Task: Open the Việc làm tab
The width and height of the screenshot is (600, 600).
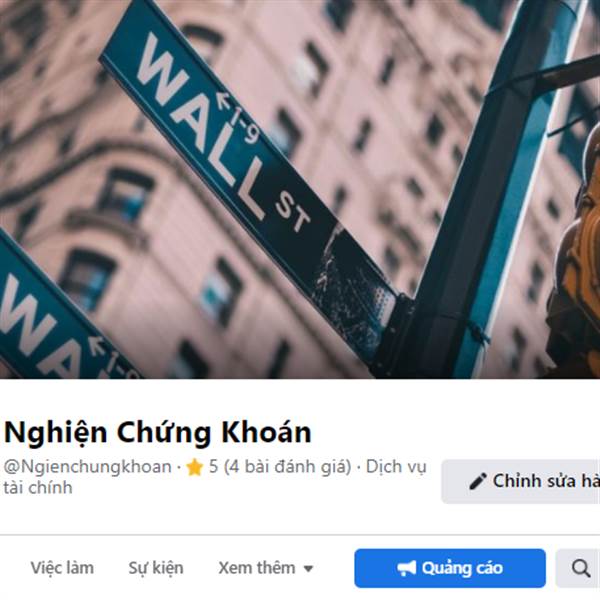Action: (x=62, y=568)
